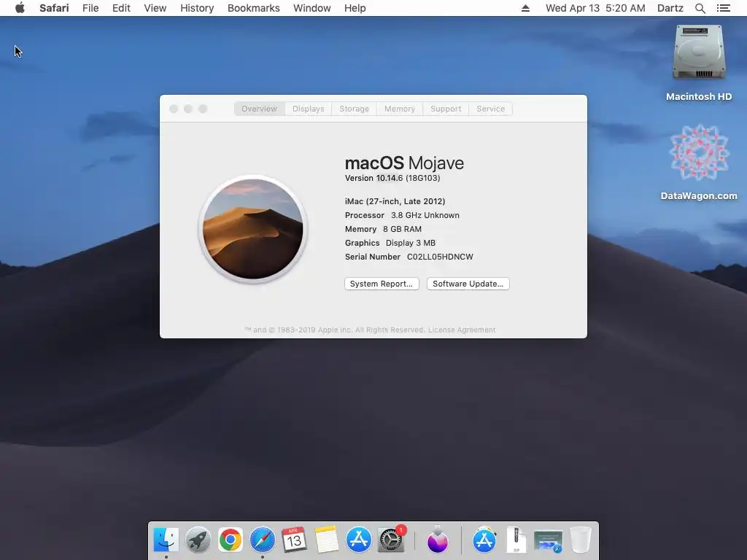Image resolution: width=747 pixels, height=560 pixels.
Task: Open Calendar showing APR 13
Action: 294,540
